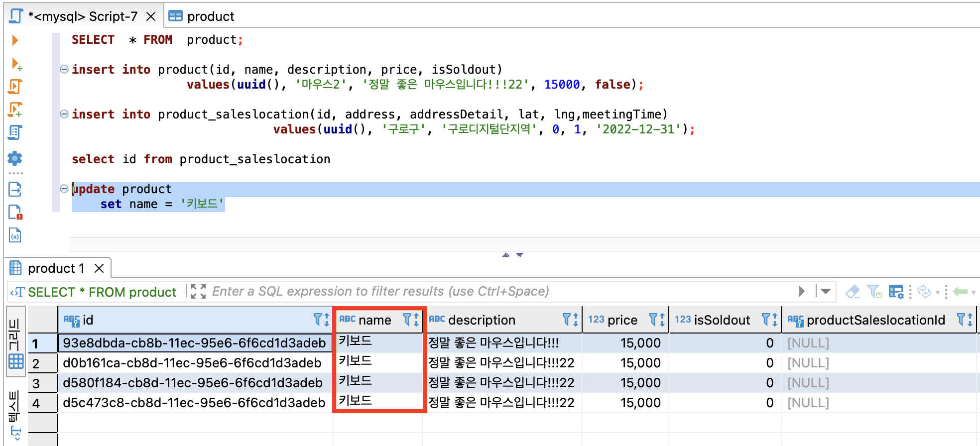The image size is (980, 446).
Task: Sort the productSaleslocationId column arrows
Action: coord(970,320)
